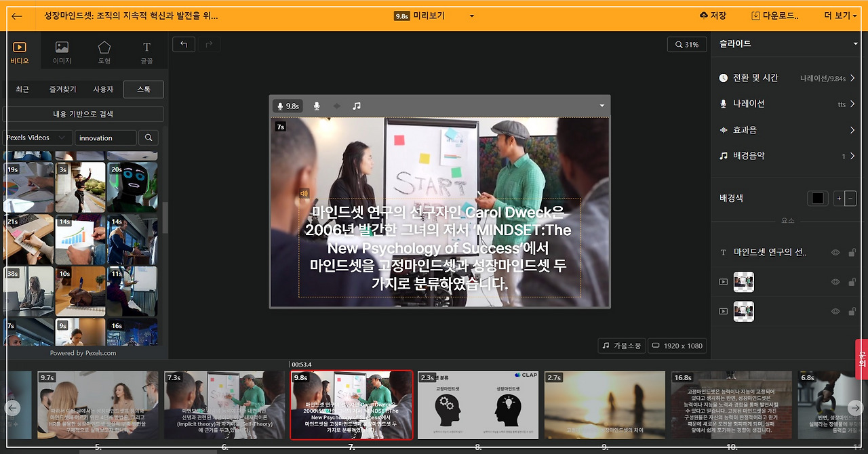Image resolution: width=868 pixels, height=454 pixels.
Task: Switch to the 사용자 tab
Action: point(103,89)
